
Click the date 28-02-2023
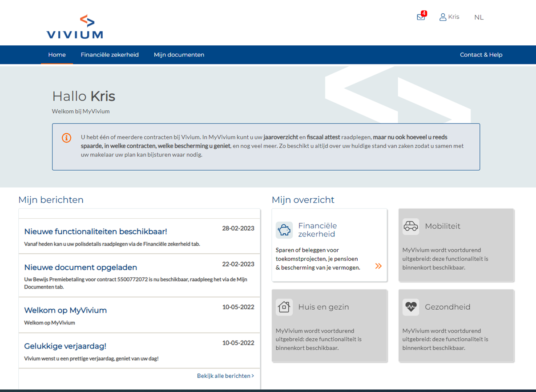[x=238, y=228]
